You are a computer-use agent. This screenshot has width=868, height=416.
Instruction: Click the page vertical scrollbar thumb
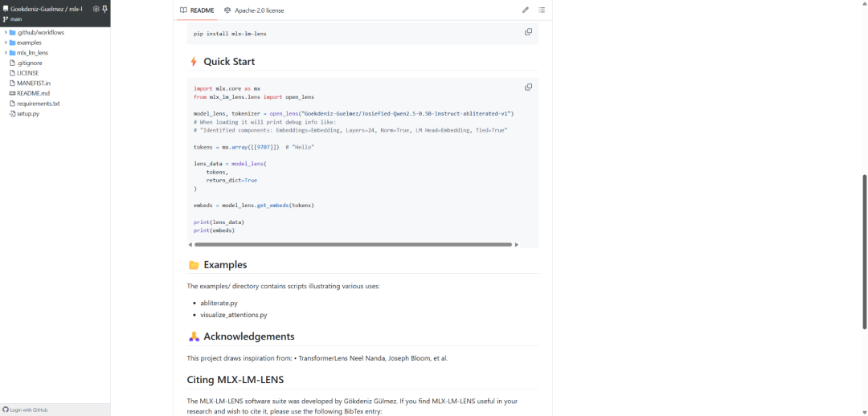[865, 251]
